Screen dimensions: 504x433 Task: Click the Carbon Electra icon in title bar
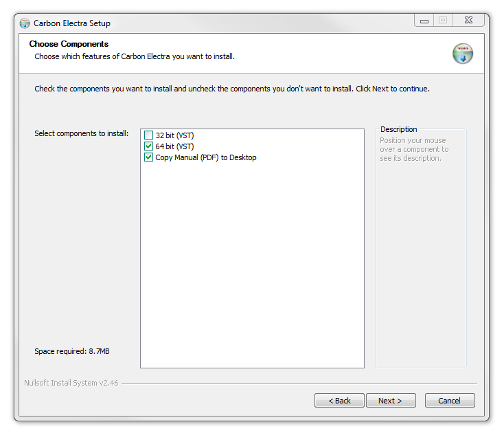(25, 23)
